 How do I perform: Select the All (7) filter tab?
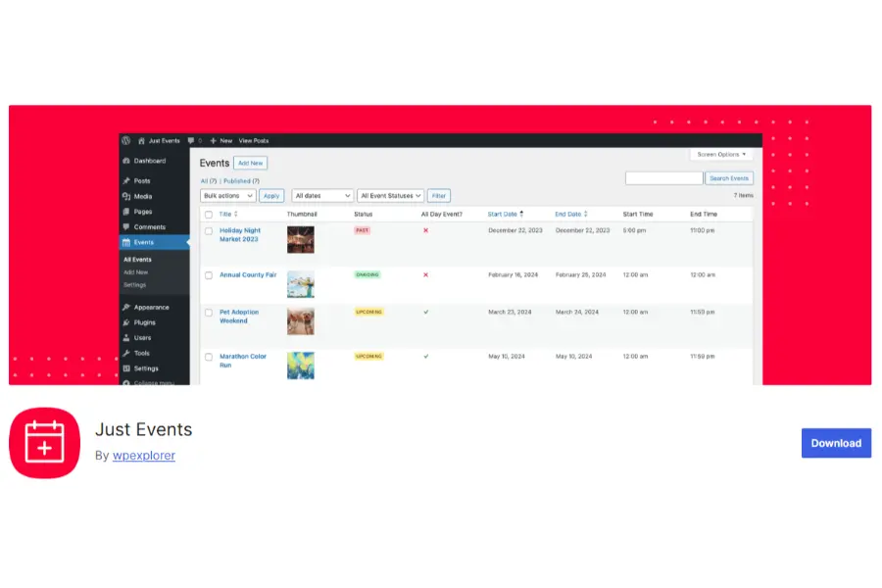point(209,181)
